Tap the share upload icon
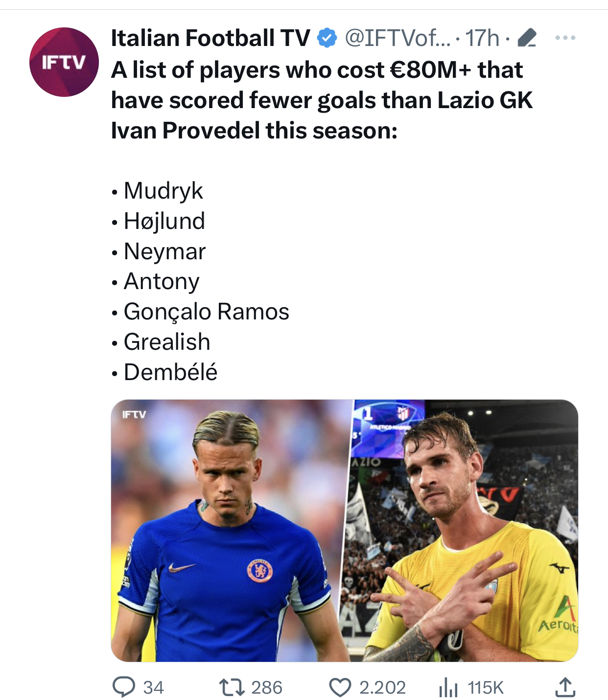Screen dimensions: 608x700 (x=565, y=687)
